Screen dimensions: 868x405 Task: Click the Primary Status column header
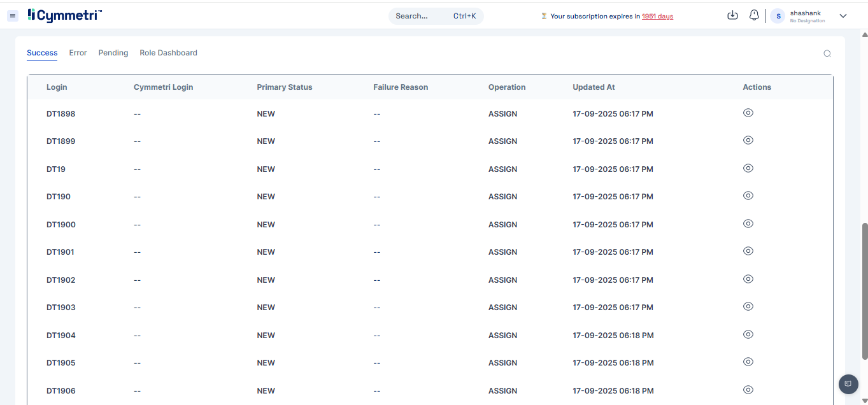click(x=285, y=87)
